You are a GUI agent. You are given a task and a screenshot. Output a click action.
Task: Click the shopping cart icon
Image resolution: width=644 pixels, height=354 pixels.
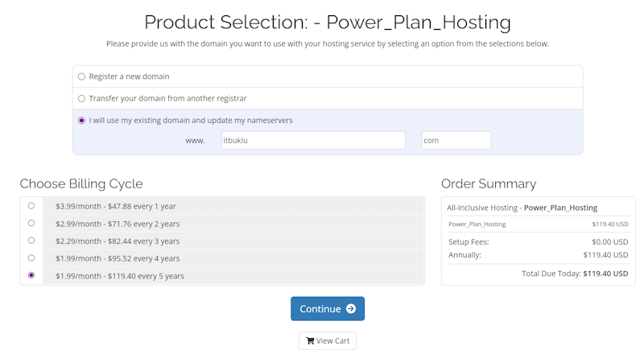click(x=309, y=341)
